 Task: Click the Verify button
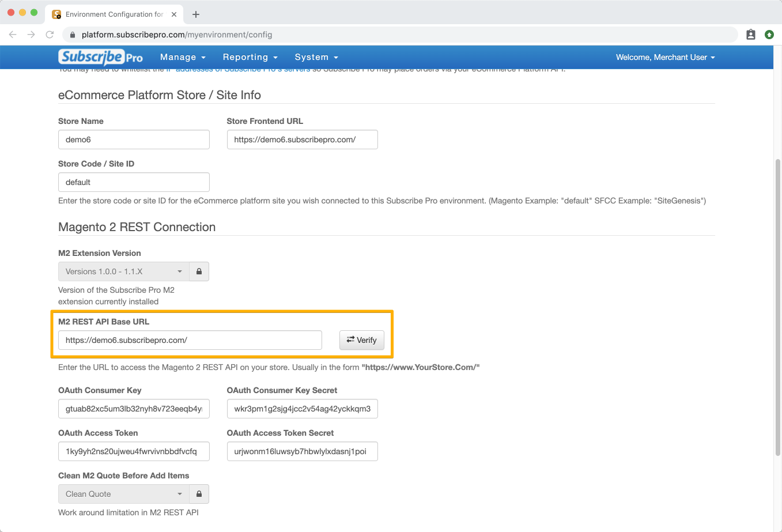[x=362, y=340]
